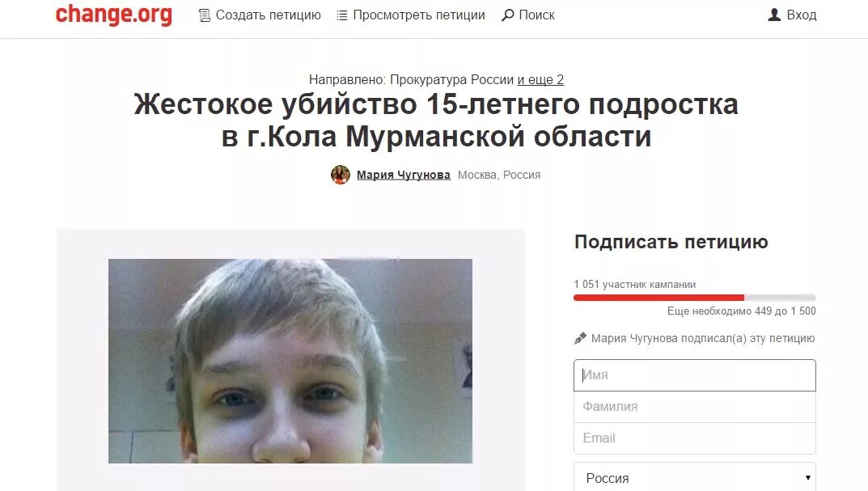Click the create petition document icon

pos(205,15)
